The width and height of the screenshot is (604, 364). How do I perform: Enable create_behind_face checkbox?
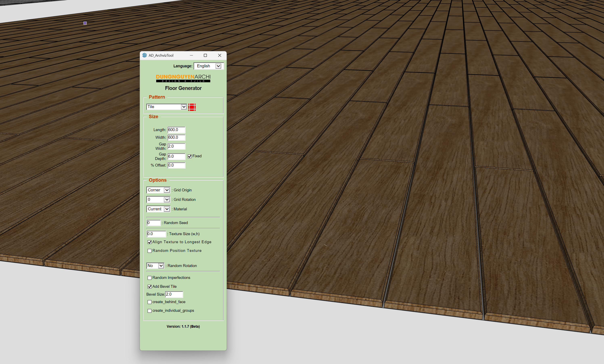tap(150, 302)
